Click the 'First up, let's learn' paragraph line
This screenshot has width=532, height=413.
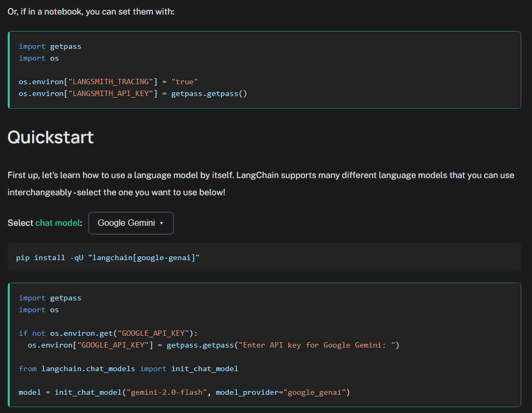261,175
